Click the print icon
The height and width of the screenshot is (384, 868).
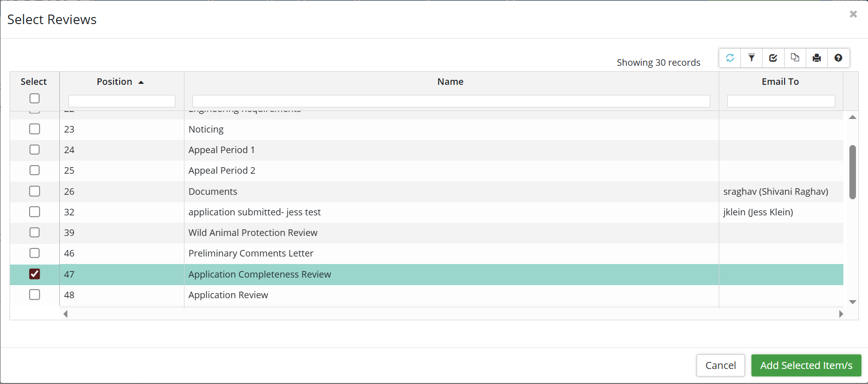[x=817, y=58]
